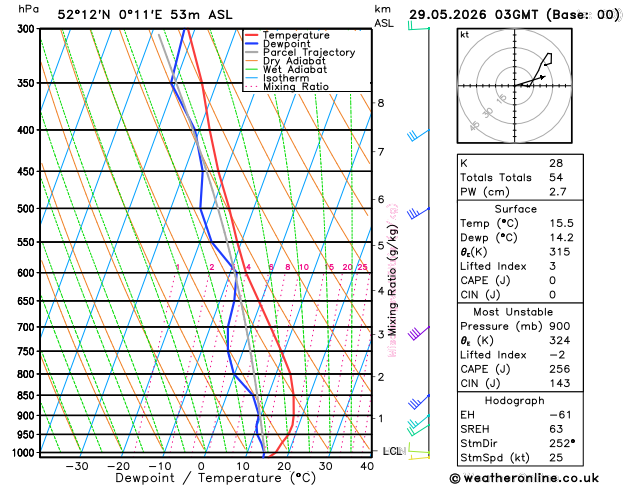Click the 550 pressure level label

(x=28, y=242)
